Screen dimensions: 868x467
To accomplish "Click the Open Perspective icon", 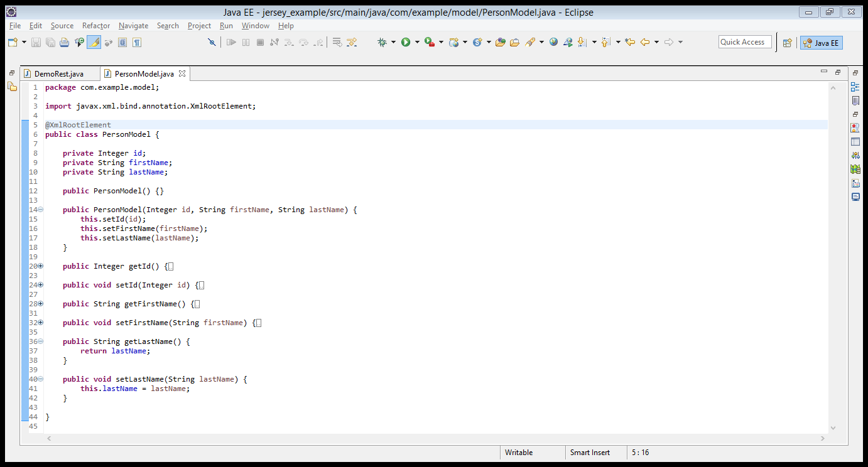I will 787,43.
